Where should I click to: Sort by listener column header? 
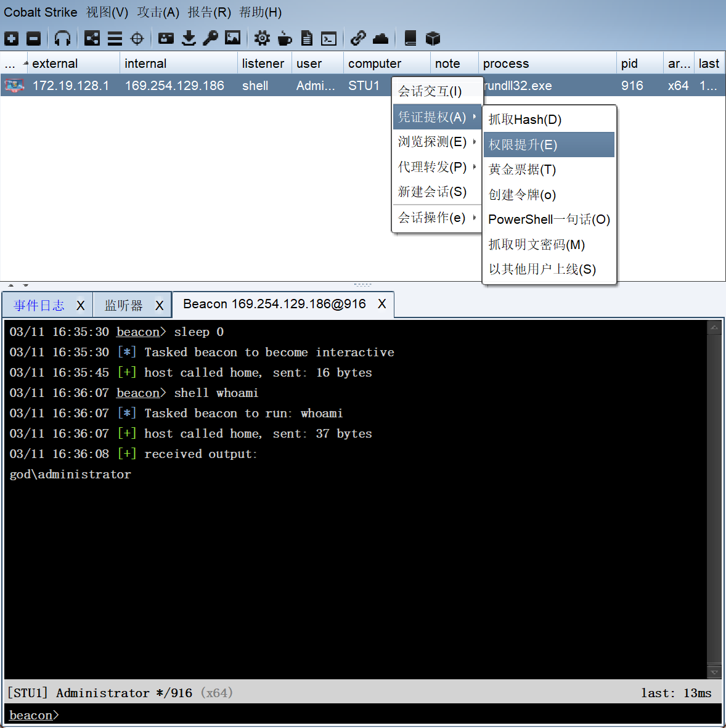[x=264, y=63]
